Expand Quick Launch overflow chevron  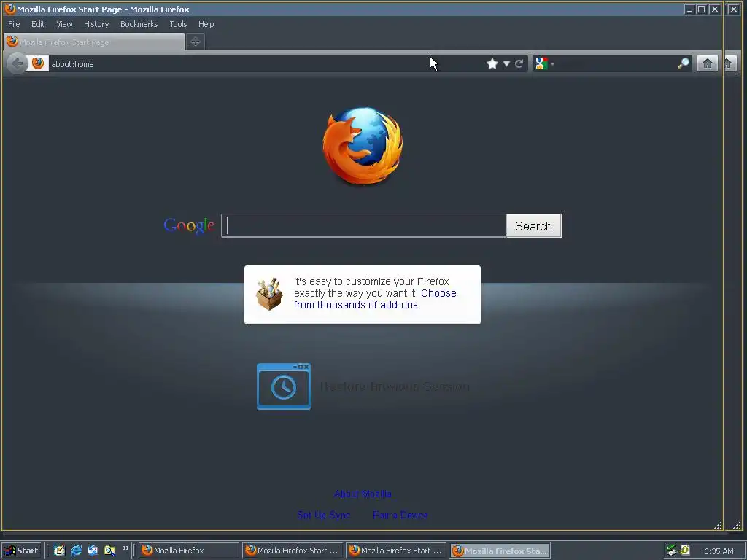(125, 548)
